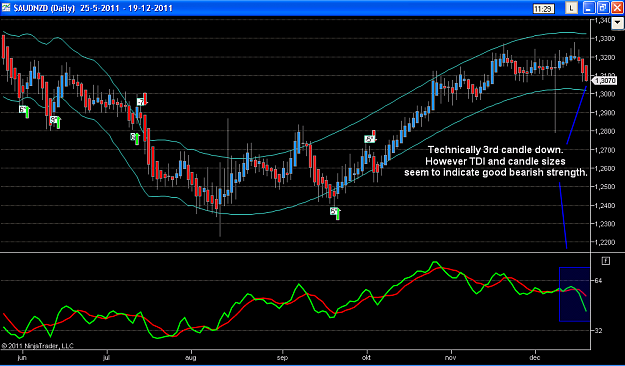The image size is (625, 366).
Task: Click the NinjaTrader chart window icon
Action: (6, 7)
